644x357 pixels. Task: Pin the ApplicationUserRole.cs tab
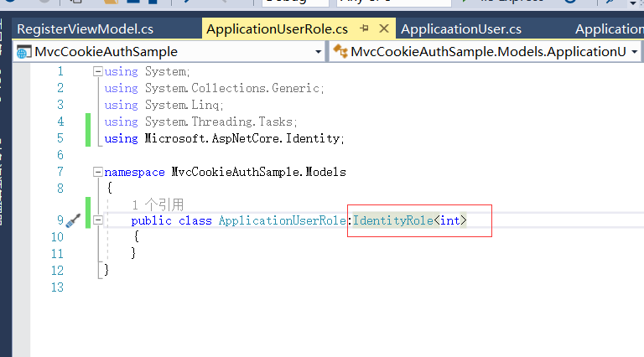[364, 28]
